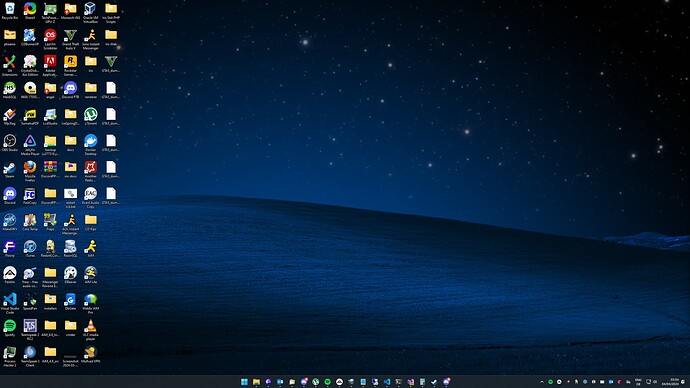Launch Oracle VM VirtualBox from desktop
The width and height of the screenshot is (690, 388).
click(x=91, y=12)
